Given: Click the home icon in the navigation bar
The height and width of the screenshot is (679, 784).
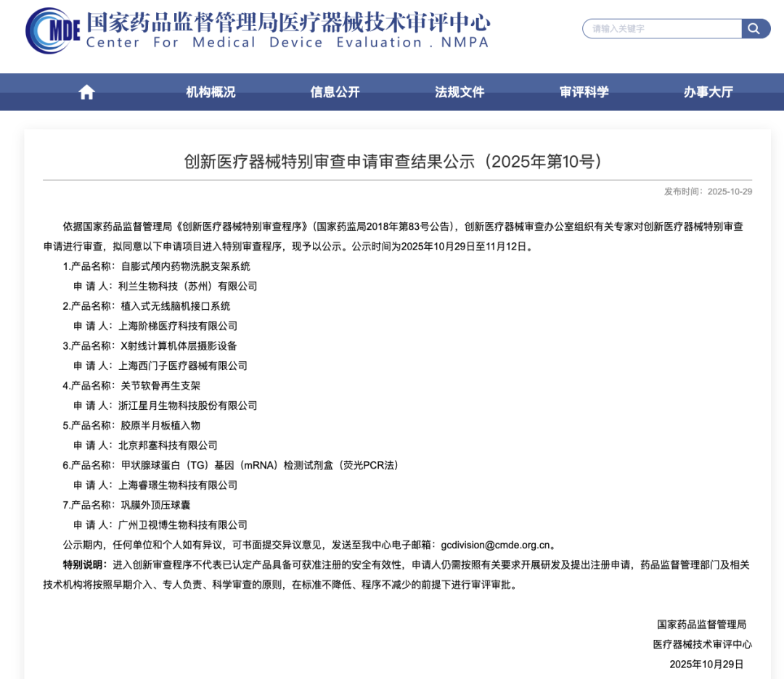Looking at the screenshot, I should coord(86,91).
